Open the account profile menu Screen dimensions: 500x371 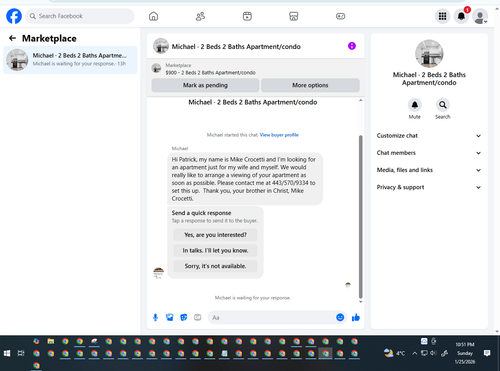click(480, 16)
